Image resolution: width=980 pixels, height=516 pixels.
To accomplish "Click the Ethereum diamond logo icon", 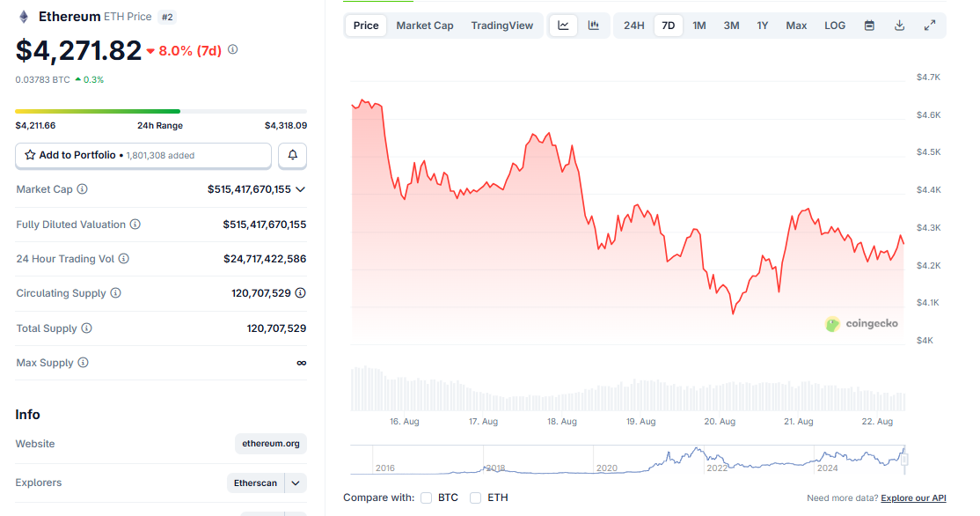I will point(24,17).
